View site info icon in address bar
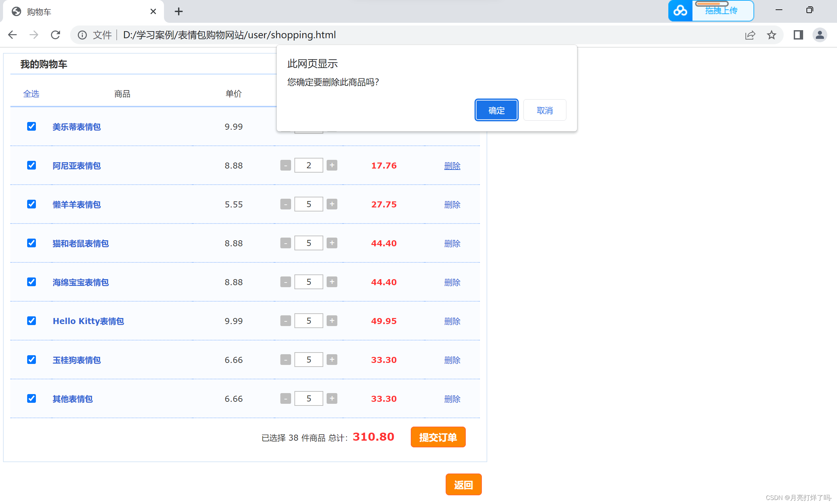Screen dimensions: 837x504 click(82, 35)
